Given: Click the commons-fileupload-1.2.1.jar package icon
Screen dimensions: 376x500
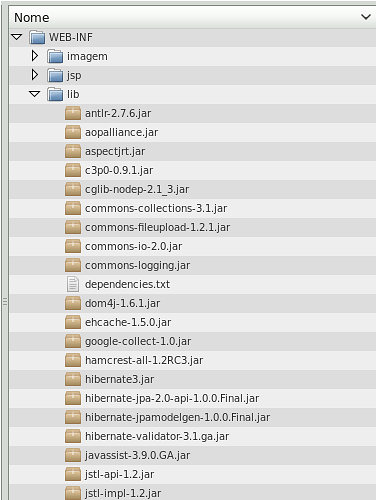Looking at the screenshot, I should (x=73, y=227).
